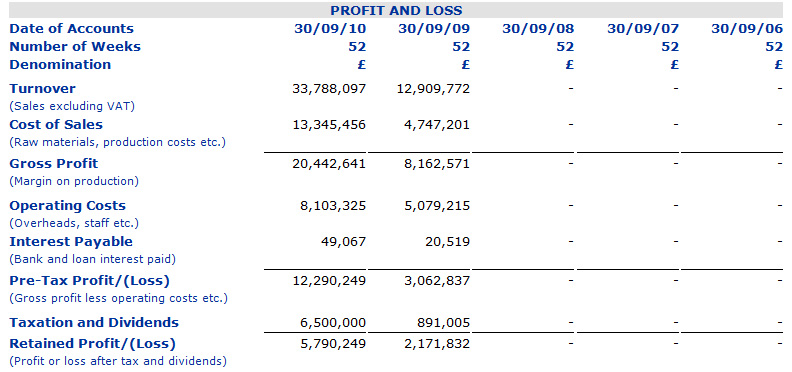Screen dimensions: 792x372
Task: Select the Gross Profit label
Action: pyautogui.click(x=54, y=164)
